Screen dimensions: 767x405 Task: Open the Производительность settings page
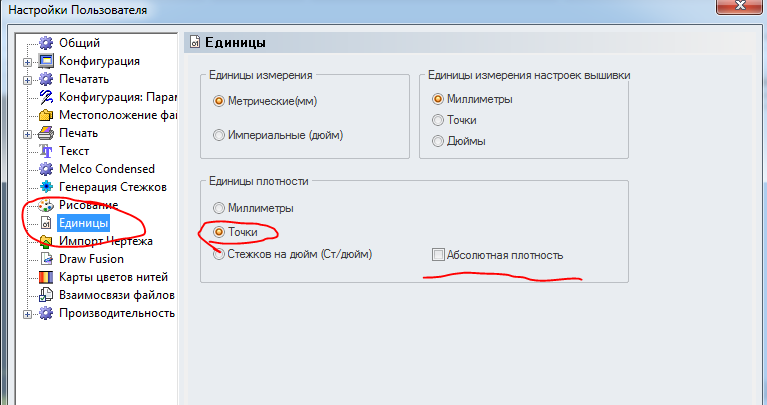[x=116, y=313]
